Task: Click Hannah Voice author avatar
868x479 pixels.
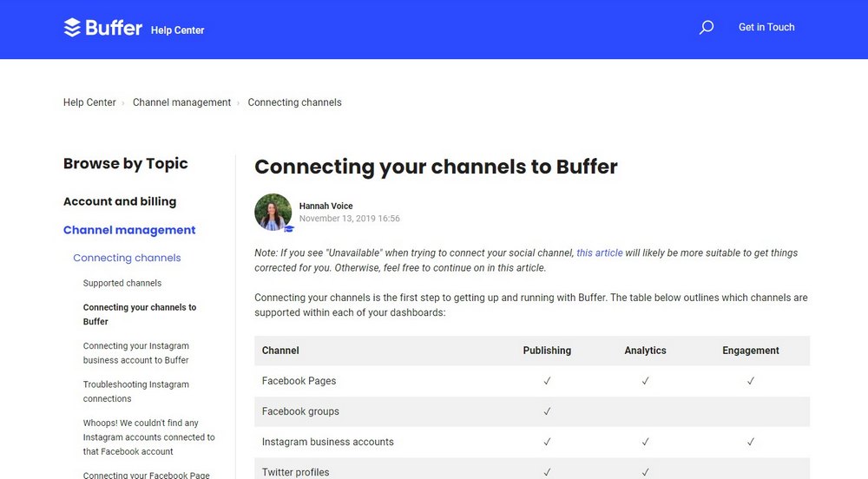Action: pos(273,212)
